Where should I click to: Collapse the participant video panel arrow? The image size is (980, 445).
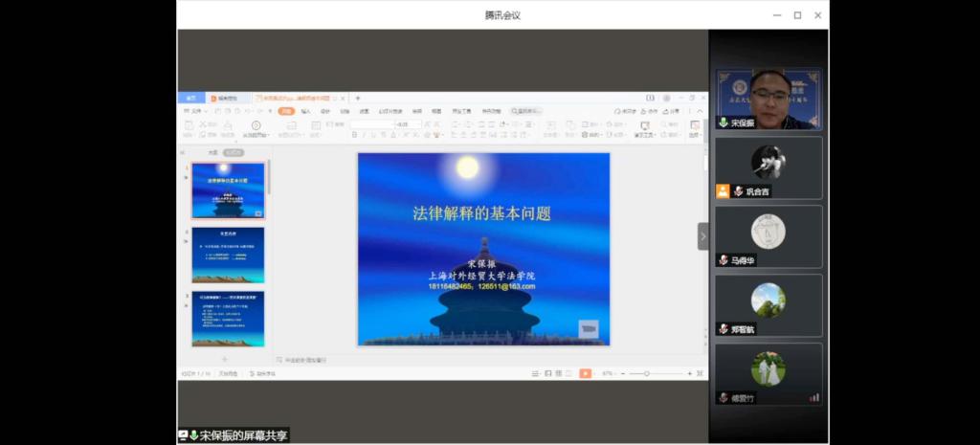click(x=702, y=236)
